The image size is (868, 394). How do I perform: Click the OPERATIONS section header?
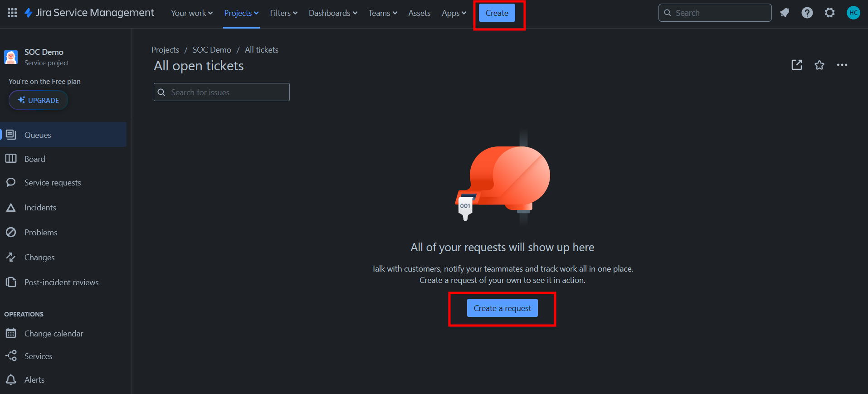(x=24, y=314)
